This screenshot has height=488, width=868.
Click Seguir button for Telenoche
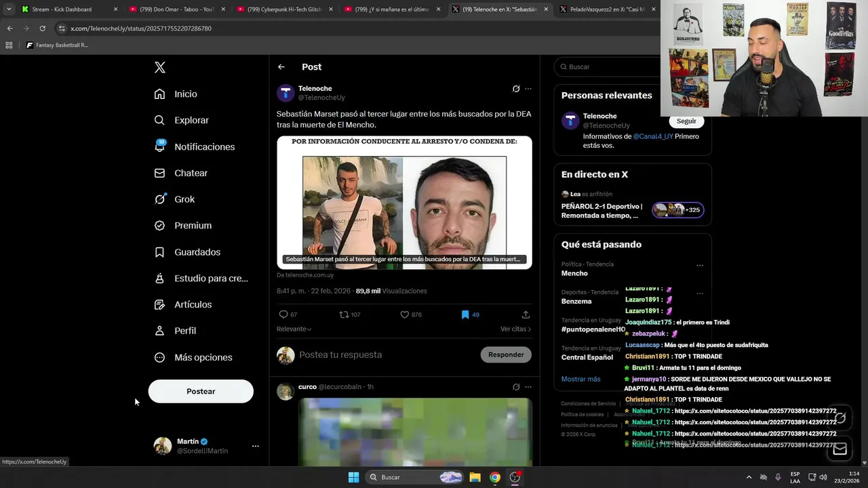pos(686,121)
